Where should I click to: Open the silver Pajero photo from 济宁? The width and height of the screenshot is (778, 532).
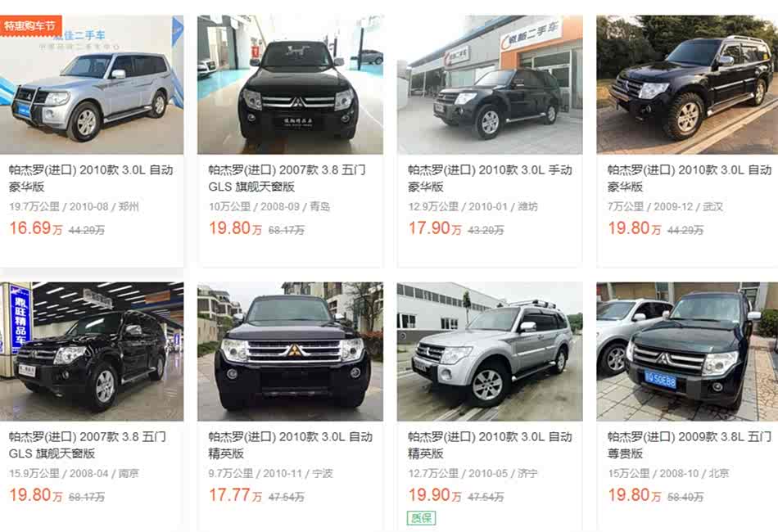coord(490,351)
